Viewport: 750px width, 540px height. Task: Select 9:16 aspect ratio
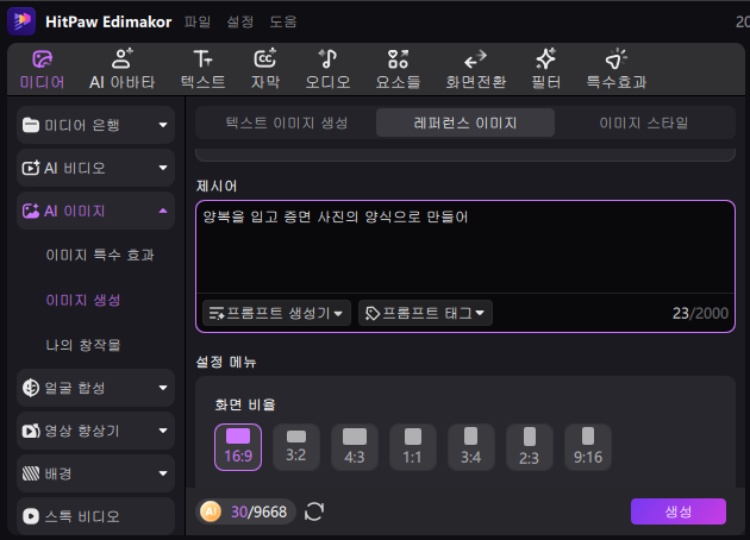point(588,447)
